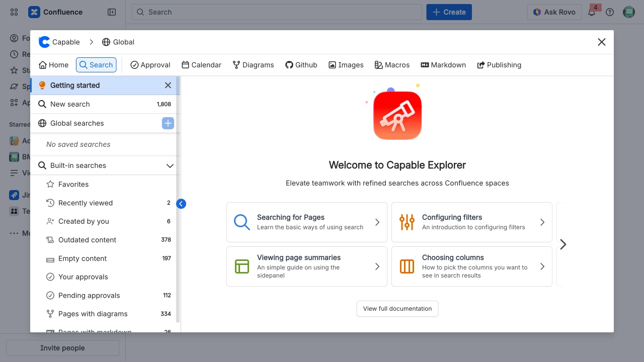Click the sidebar panel scrollbar
The height and width of the screenshot is (362, 644).
point(178,200)
